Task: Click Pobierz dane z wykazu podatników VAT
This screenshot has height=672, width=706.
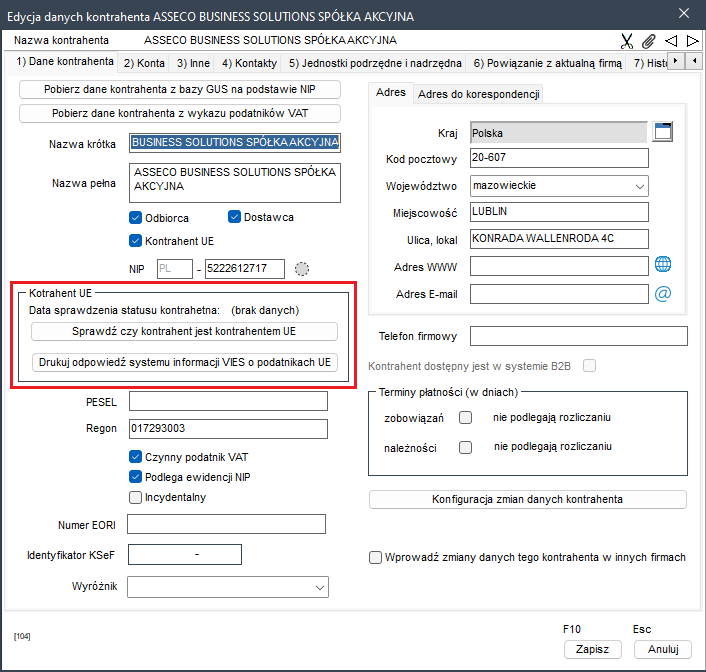Action: click(180, 113)
